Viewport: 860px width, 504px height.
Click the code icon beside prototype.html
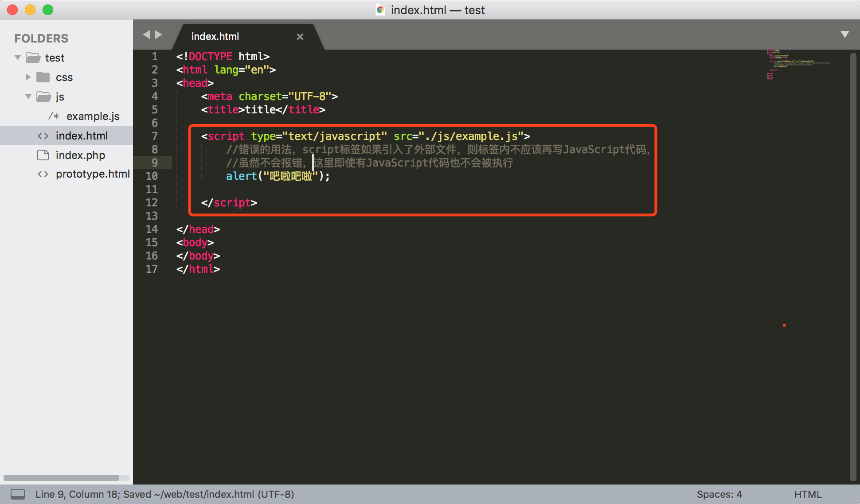pyautogui.click(x=43, y=174)
